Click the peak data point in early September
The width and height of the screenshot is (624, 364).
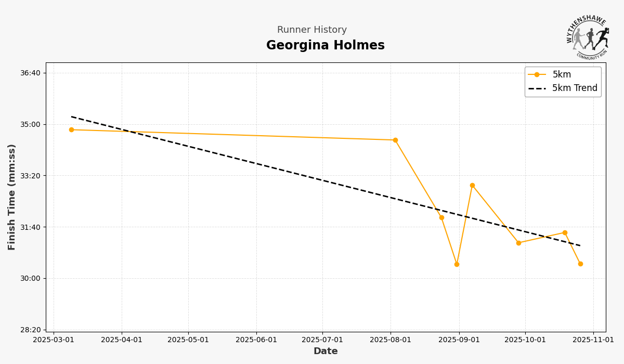pos(472,185)
